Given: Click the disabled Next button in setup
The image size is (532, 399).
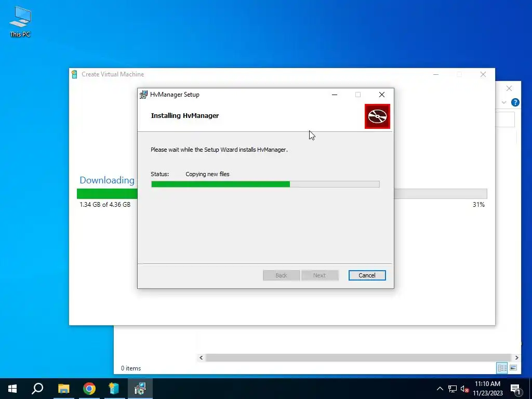Looking at the screenshot, I should 320,275.
